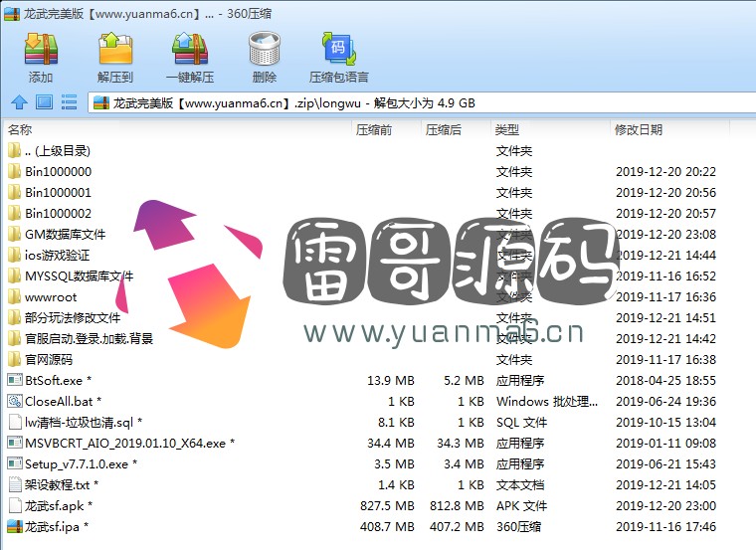Click the Setup_v7.7.1.0.exe application icon
756x550 pixels.
tap(15, 463)
